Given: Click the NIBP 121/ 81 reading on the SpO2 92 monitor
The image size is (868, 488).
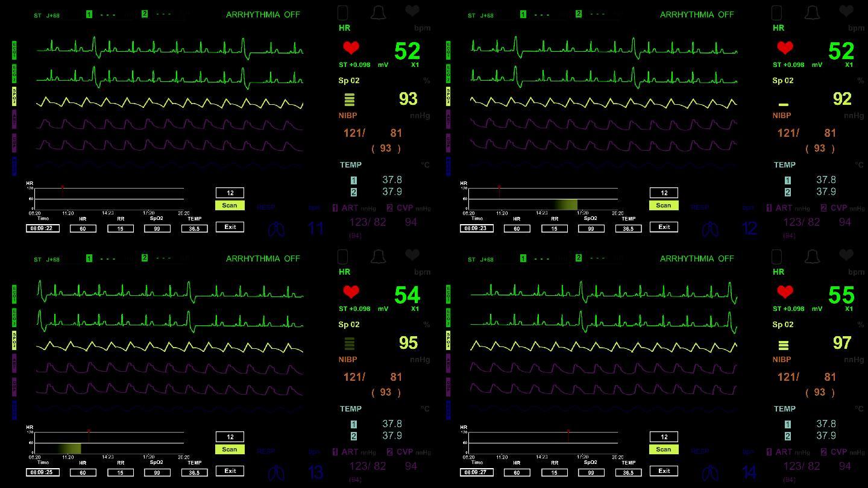Looking at the screenshot, I should coord(808,133).
